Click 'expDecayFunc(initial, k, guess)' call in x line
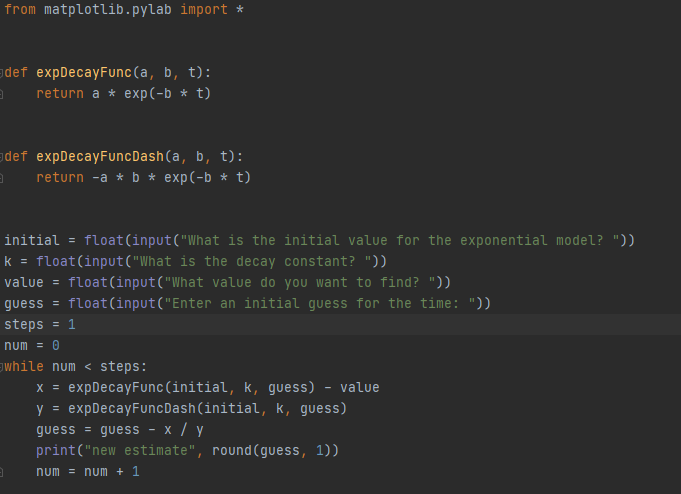Viewport: 681px width, 494px height. click(191, 388)
